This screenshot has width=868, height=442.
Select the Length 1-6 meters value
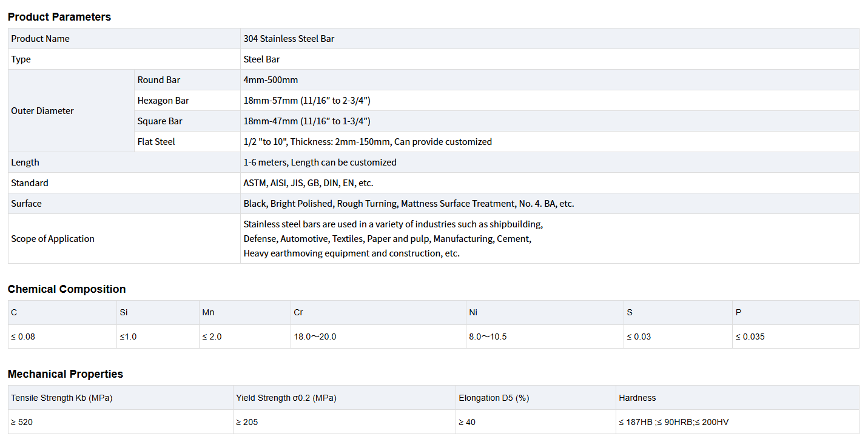click(x=320, y=162)
